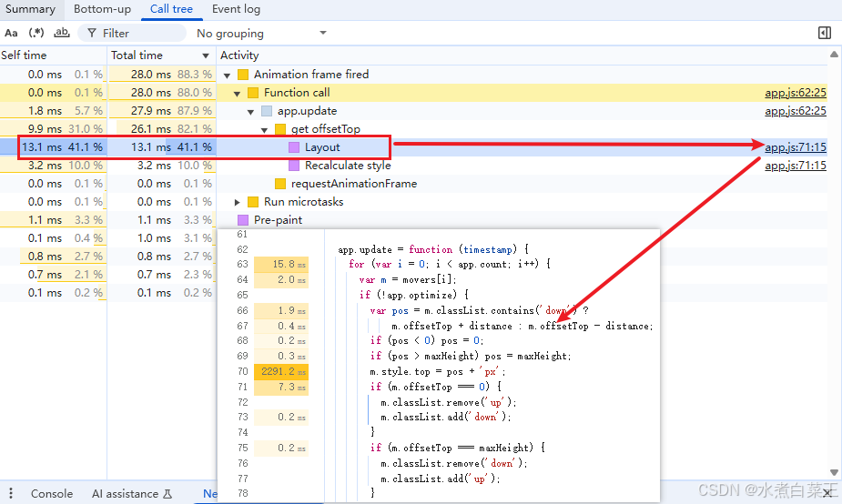Collapse the get offsetTop row
Image resolution: width=842 pixels, height=504 pixels.
pos(264,130)
